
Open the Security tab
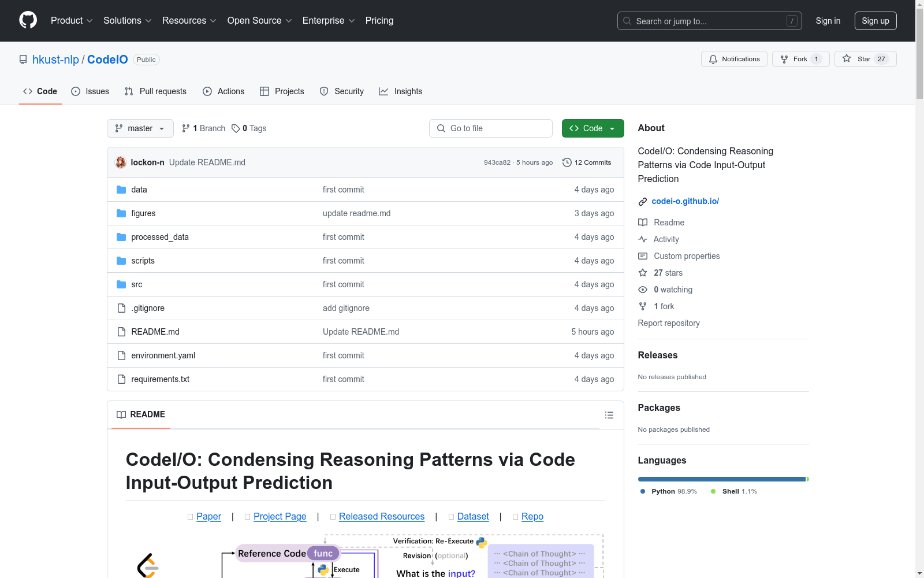[342, 91]
